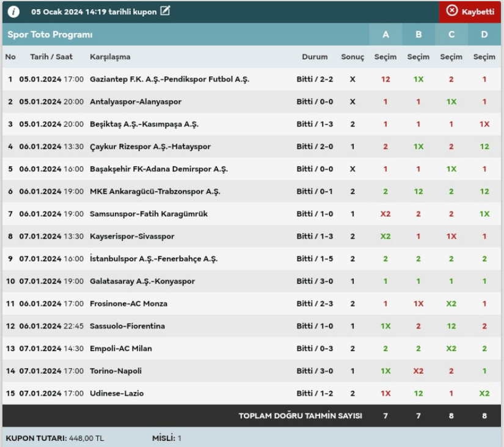
Task: Select column B header
Action: tap(418, 35)
